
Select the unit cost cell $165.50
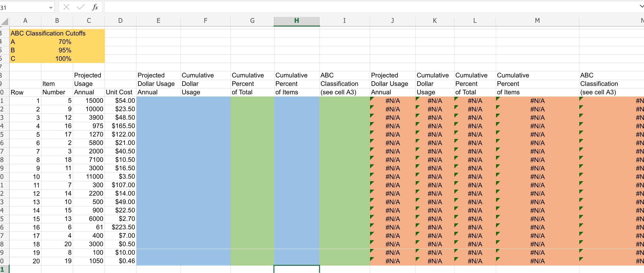[x=120, y=126]
